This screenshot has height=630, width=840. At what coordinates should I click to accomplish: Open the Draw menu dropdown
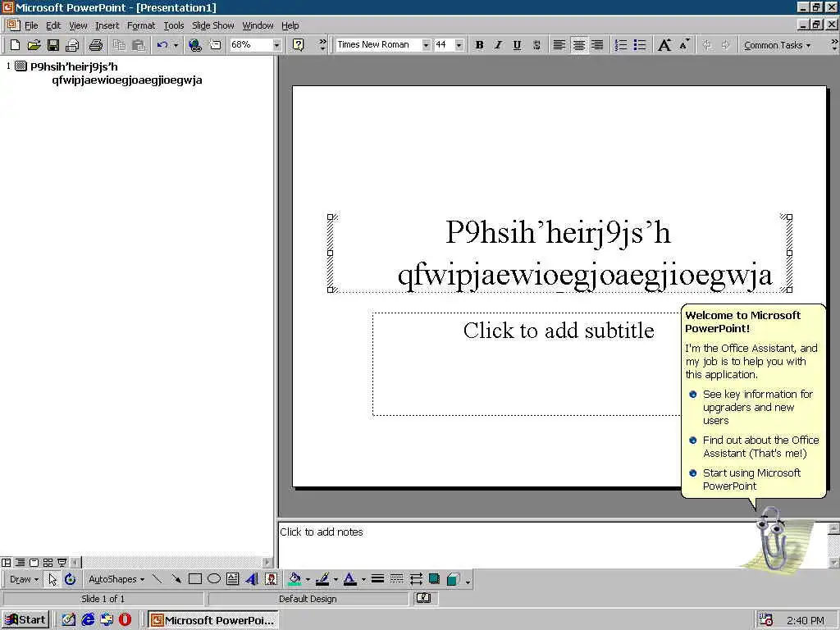coord(24,579)
